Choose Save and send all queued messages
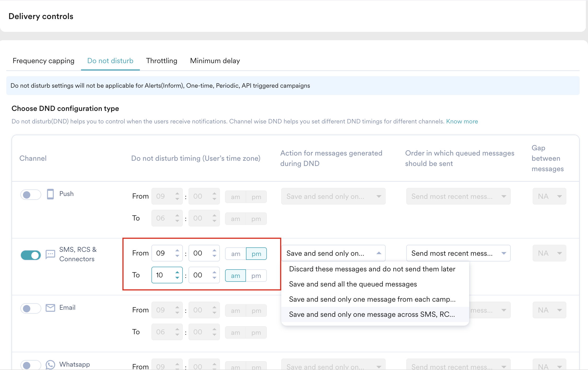The image size is (588, 370). 353,284
